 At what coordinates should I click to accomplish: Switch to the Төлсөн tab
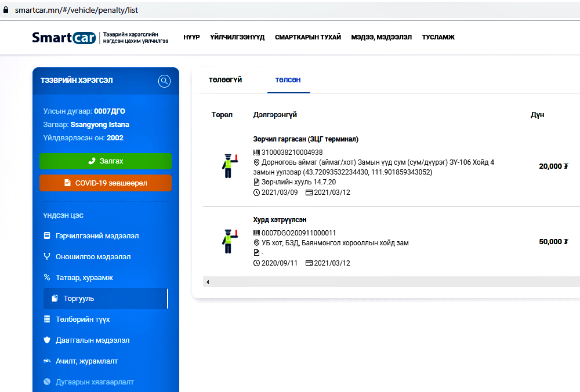tap(288, 80)
